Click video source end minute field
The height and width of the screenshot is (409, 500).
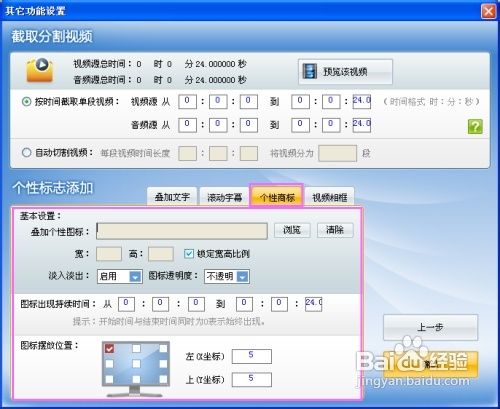331,102
